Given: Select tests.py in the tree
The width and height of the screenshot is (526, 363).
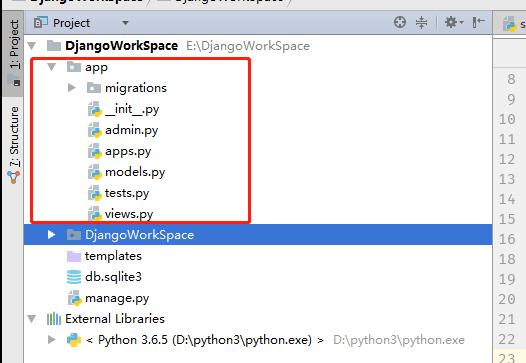Looking at the screenshot, I should 127,193.
